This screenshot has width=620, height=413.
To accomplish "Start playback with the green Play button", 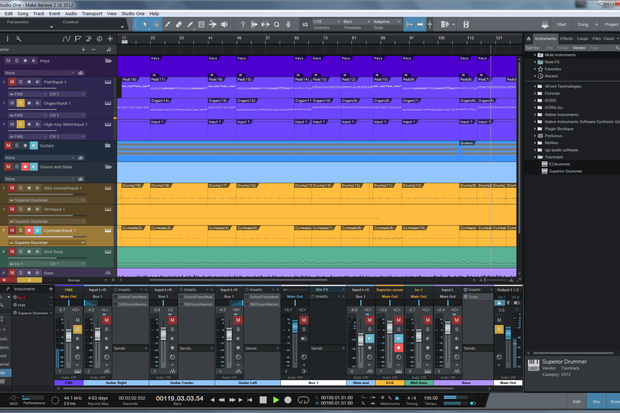I will tap(276, 400).
